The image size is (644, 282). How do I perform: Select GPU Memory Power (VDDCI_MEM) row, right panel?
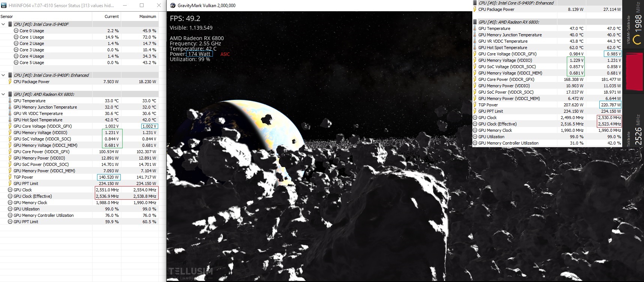pyautogui.click(x=547, y=98)
